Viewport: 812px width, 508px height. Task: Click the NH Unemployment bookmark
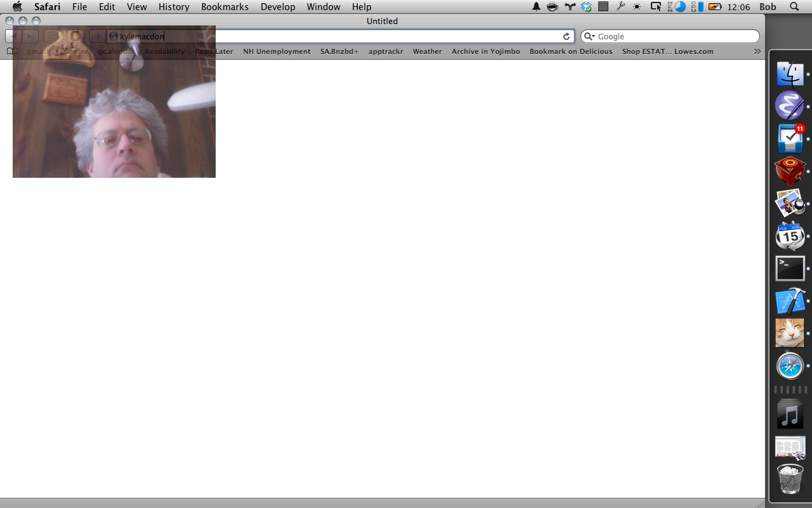click(x=277, y=51)
